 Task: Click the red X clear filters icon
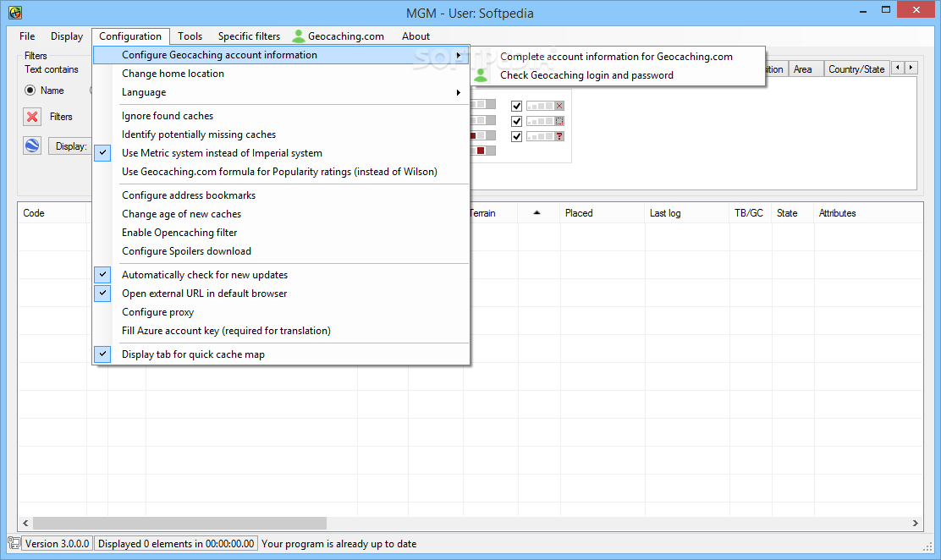click(x=32, y=117)
